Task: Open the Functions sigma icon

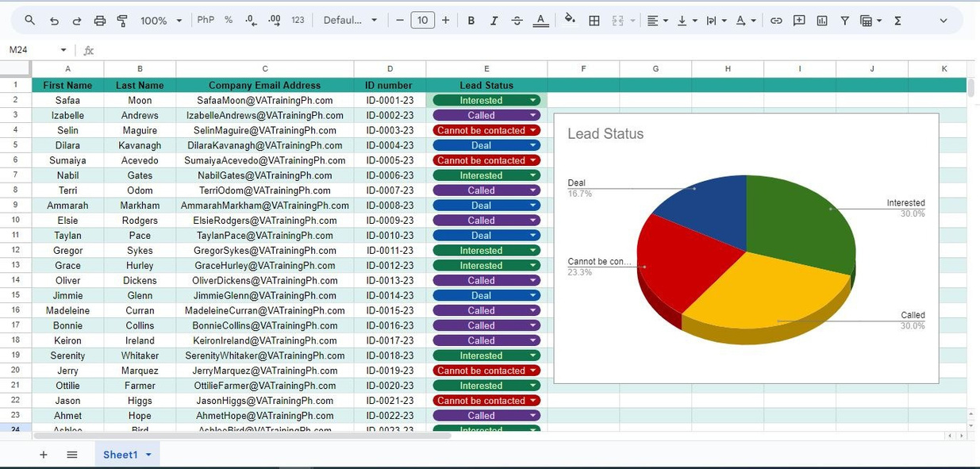Action: 897,21
